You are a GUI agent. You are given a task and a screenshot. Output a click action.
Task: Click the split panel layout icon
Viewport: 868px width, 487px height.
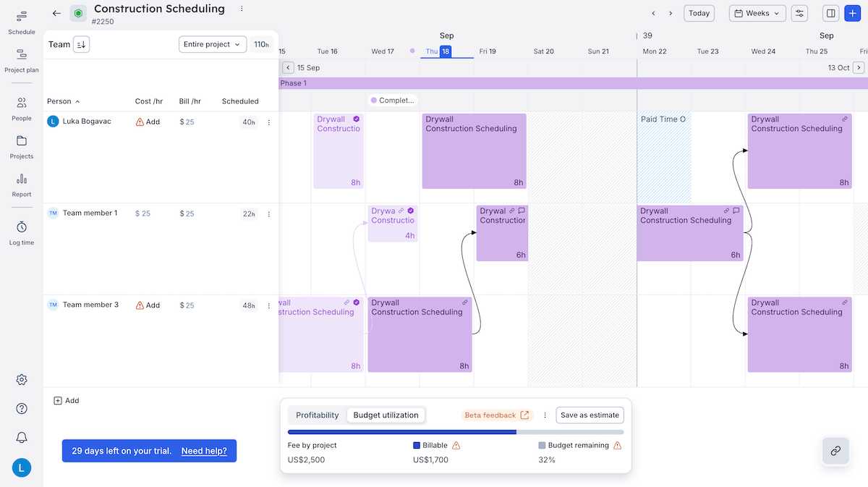[x=830, y=12]
